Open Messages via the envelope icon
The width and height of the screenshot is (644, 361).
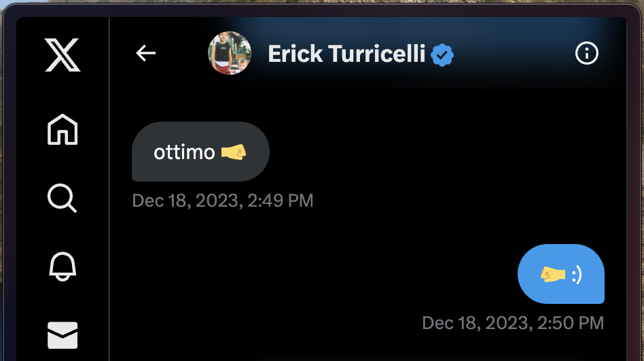[62, 335]
